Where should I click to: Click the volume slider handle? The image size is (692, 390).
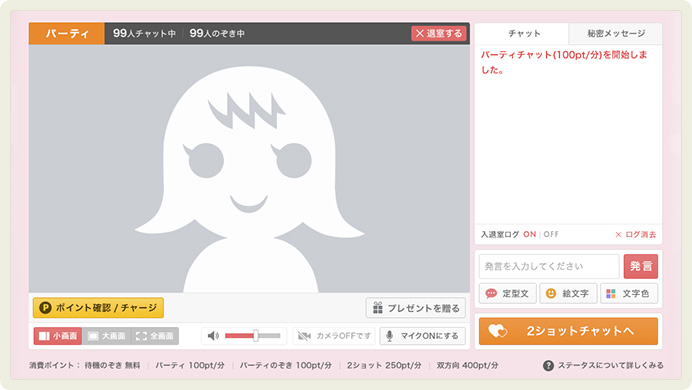pos(256,336)
